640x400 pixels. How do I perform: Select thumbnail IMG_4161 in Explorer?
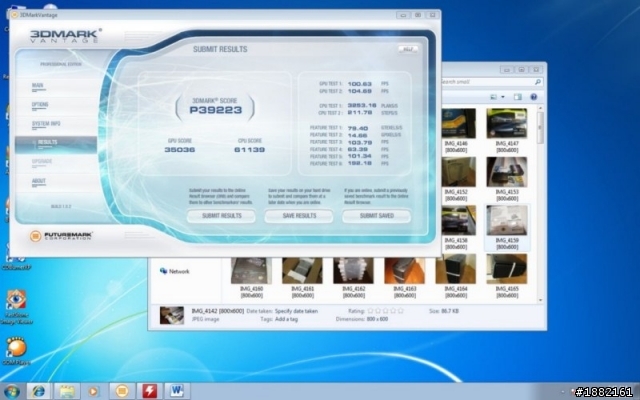click(302, 270)
